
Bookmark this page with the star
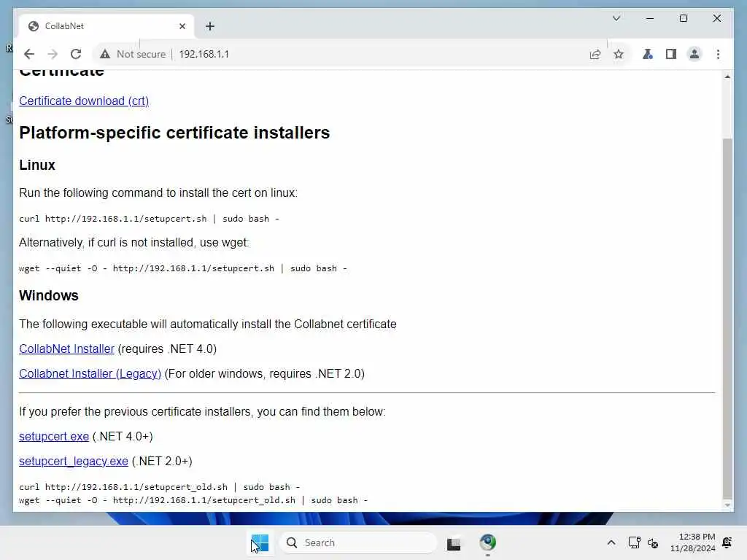(619, 54)
